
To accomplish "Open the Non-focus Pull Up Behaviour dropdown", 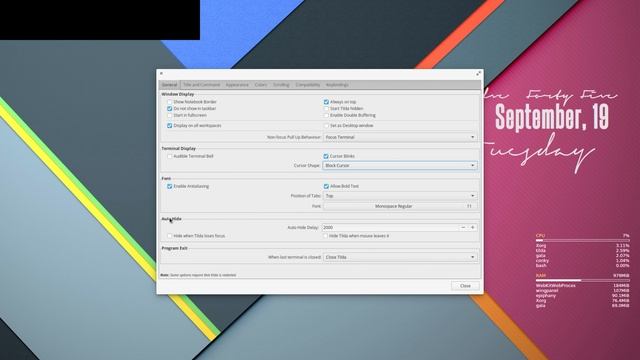I will (x=400, y=137).
